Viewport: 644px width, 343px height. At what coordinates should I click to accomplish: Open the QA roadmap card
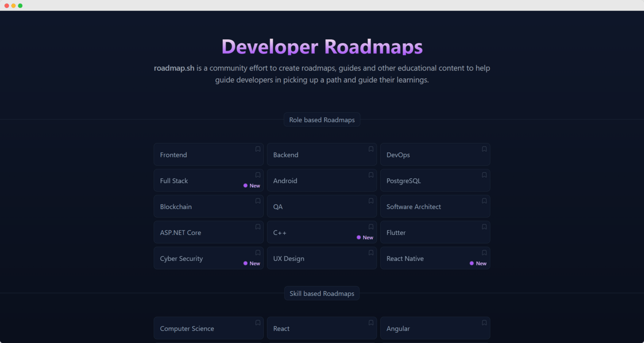322,206
